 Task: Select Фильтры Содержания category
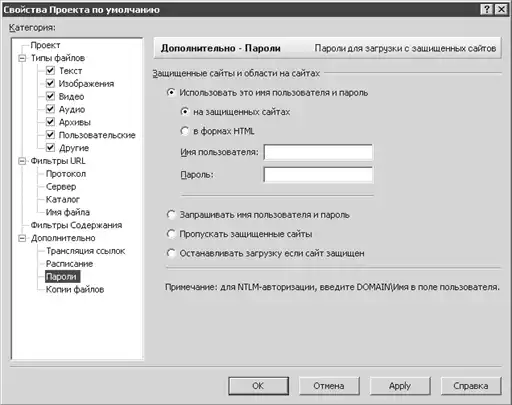pos(76,225)
